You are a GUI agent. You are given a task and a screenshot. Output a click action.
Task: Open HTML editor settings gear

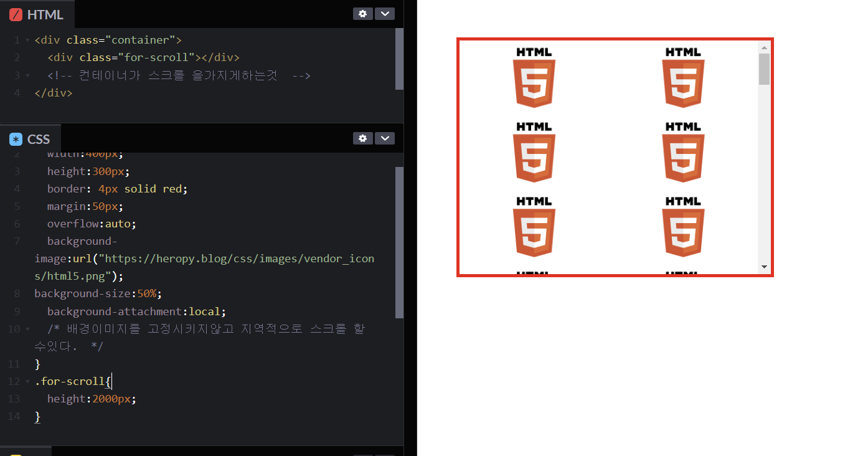pos(363,14)
